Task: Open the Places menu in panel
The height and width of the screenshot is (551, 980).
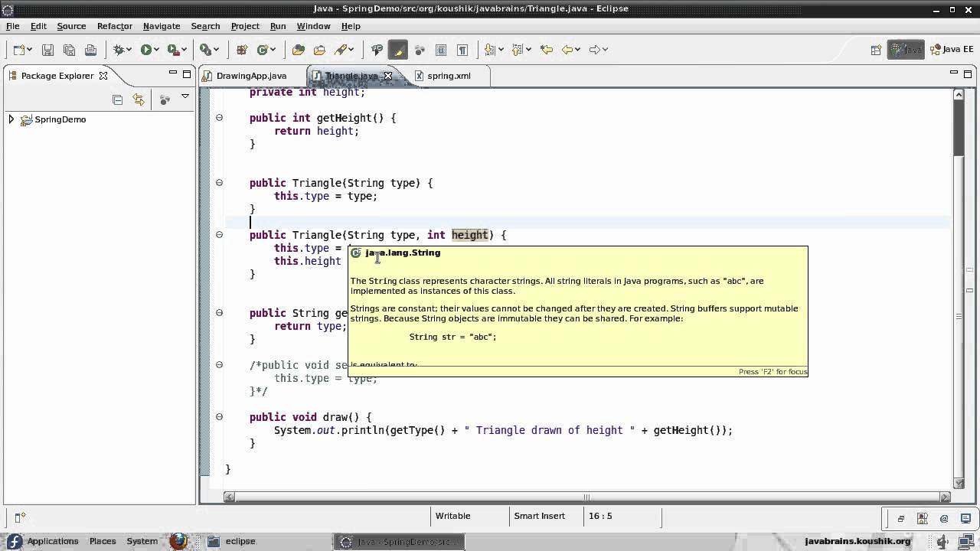Action: point(103,541)
